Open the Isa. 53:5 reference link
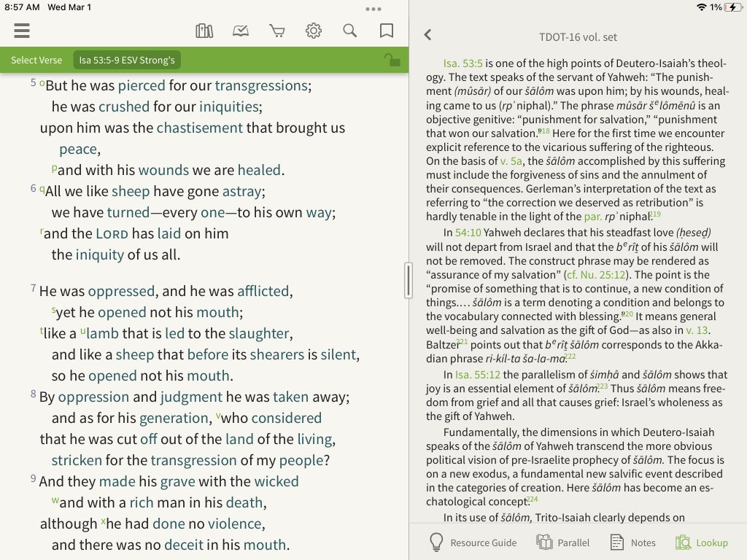Viewport: 747px width, 560px height. pos(462,63)
